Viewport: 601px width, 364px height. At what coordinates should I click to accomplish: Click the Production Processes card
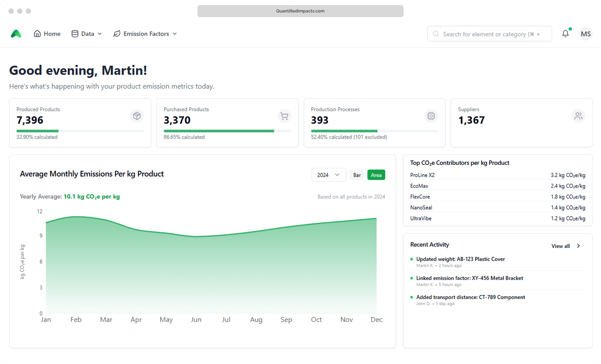click(x=374, y=123)
